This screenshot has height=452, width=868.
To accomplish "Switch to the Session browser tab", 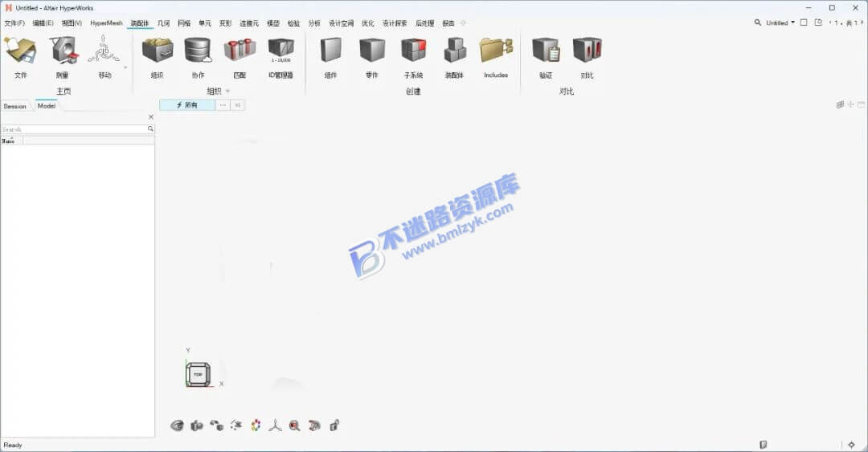I will pos(15,106).
